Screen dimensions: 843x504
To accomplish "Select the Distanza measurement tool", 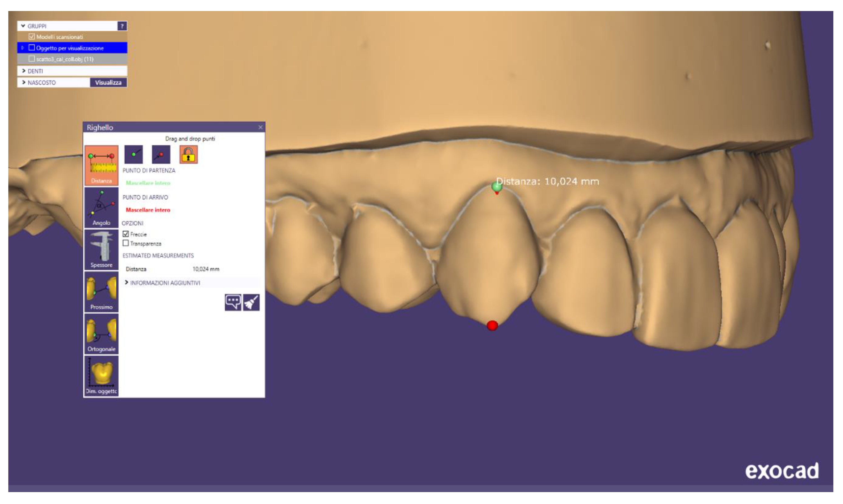I will (101, 165).
